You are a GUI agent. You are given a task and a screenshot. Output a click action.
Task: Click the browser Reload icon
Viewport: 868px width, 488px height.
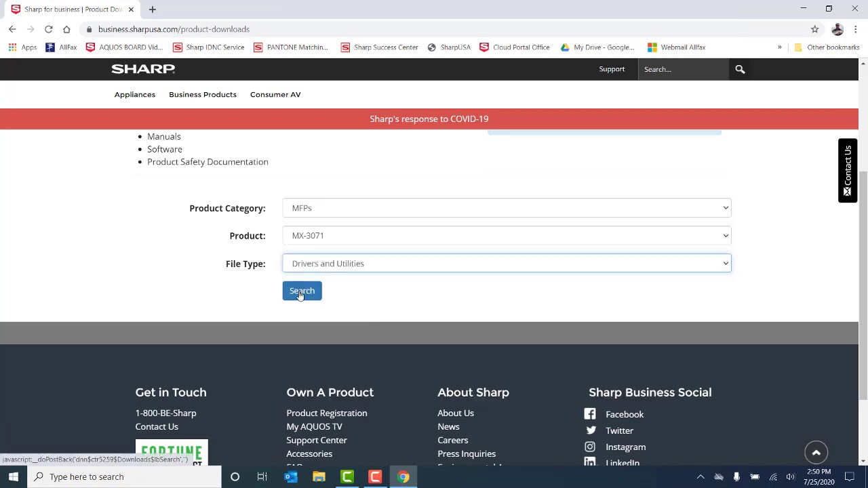click(x=49, y=29)
